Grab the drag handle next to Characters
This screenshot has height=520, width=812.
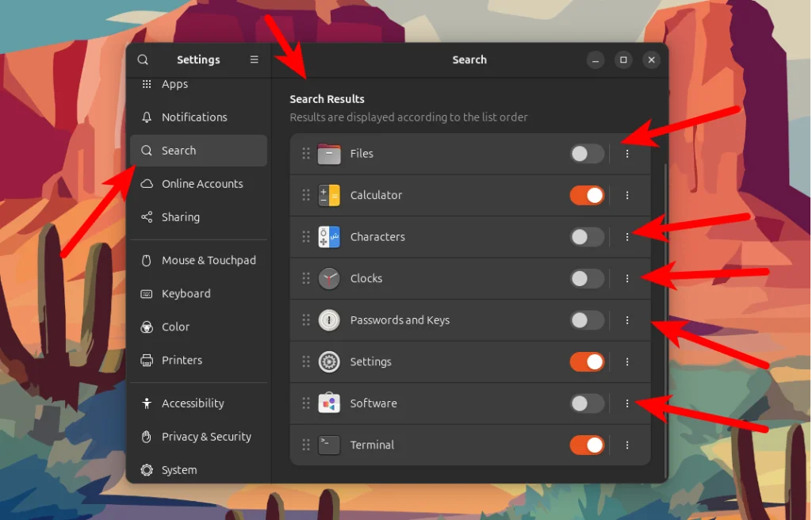point(305,236)
